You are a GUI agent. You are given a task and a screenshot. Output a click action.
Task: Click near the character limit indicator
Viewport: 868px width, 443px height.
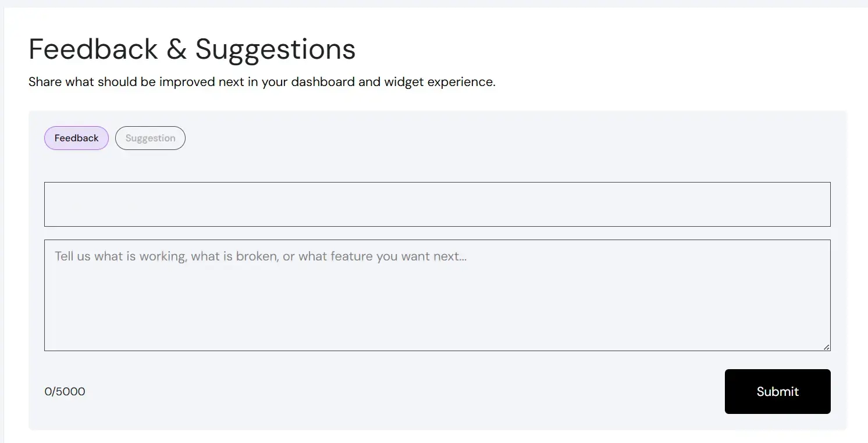tap(65, 391)
